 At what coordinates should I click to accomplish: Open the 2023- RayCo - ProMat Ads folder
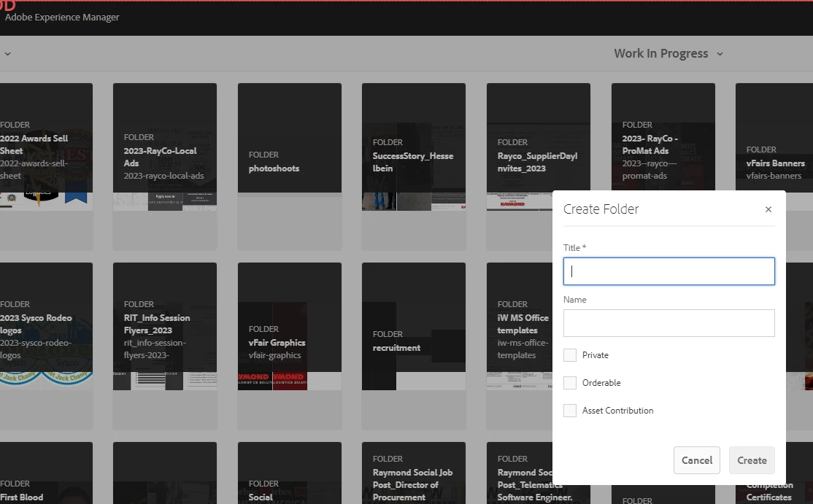tap(663, 136)
